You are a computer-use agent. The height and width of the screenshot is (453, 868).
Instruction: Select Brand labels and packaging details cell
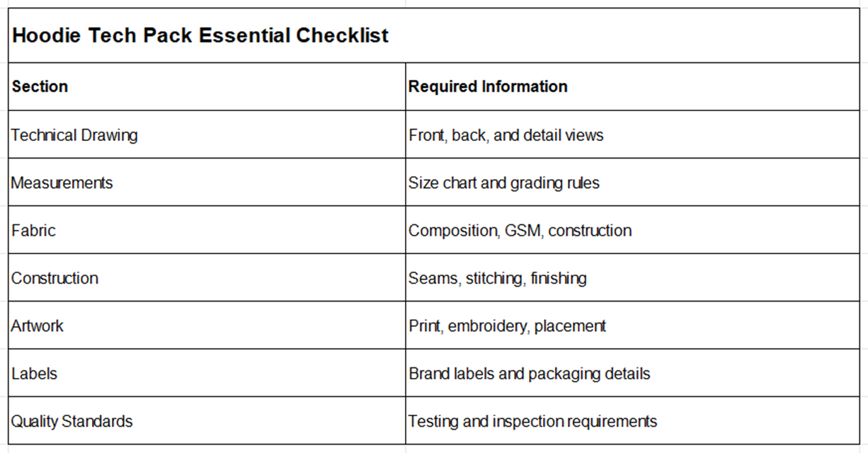[x=632, y=373]
